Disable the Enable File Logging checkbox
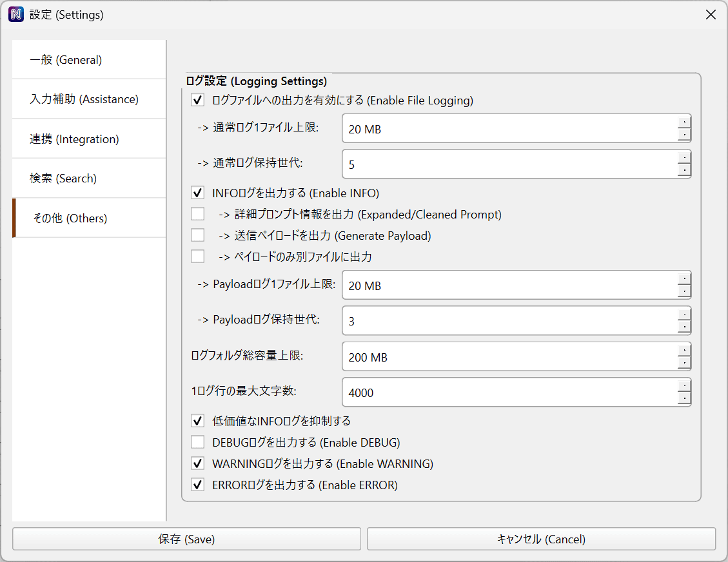The width and height of the screenshot is (728, 562). (198, 100)
